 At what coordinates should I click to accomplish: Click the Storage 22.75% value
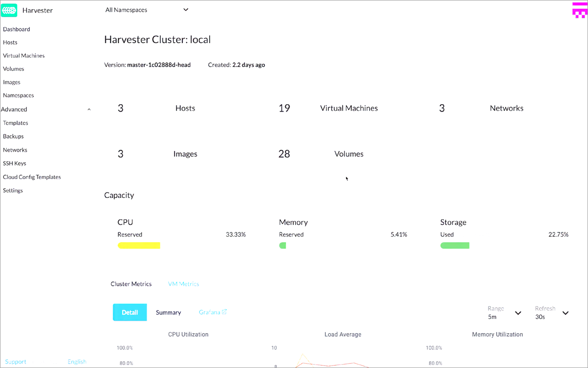(x=559, y=235)
